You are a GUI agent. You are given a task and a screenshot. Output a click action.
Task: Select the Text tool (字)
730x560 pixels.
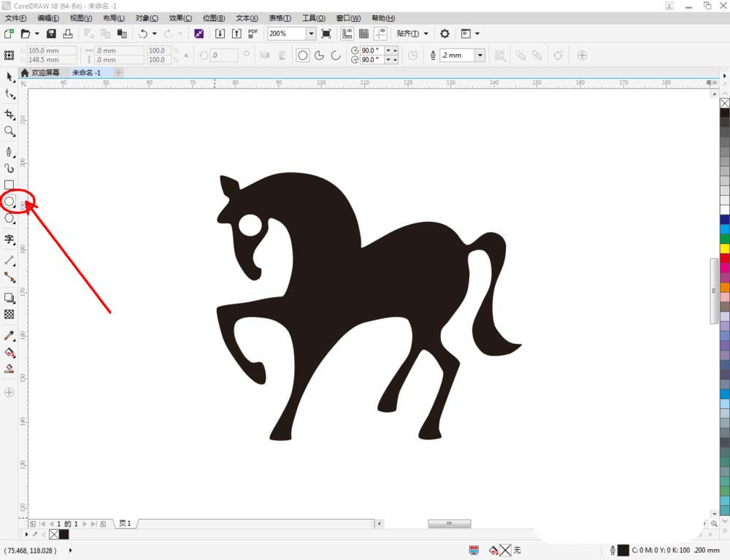9,239
